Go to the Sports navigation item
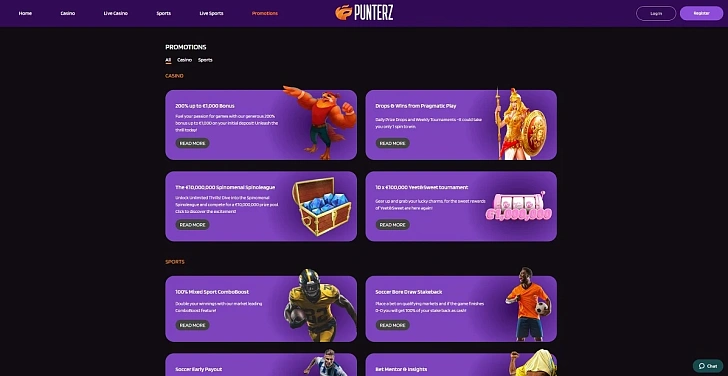This screenshot has height=376, width=728. click(x=163, y=13)
